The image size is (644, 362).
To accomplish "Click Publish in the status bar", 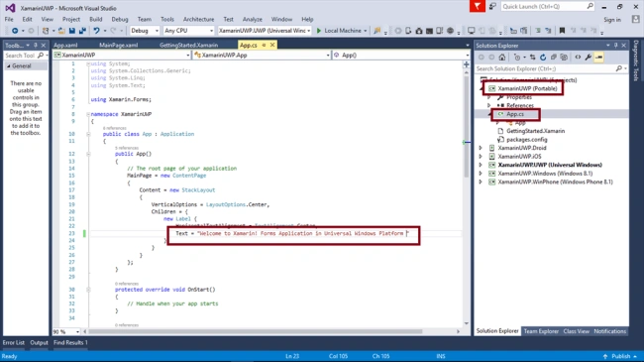I will click(x=620, y=356).
